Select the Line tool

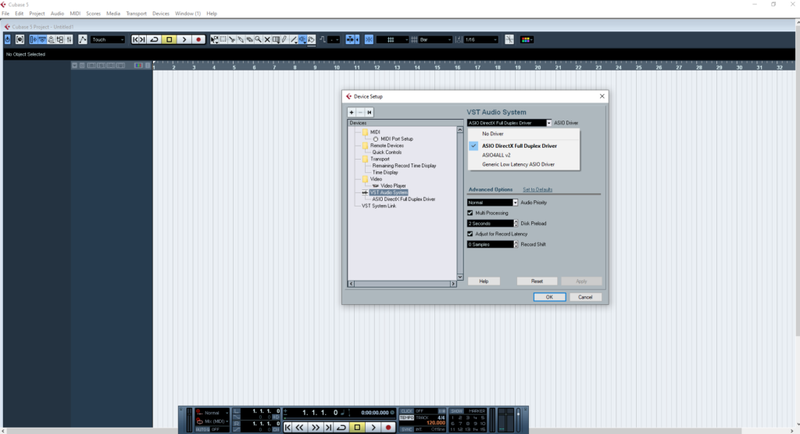293,39
